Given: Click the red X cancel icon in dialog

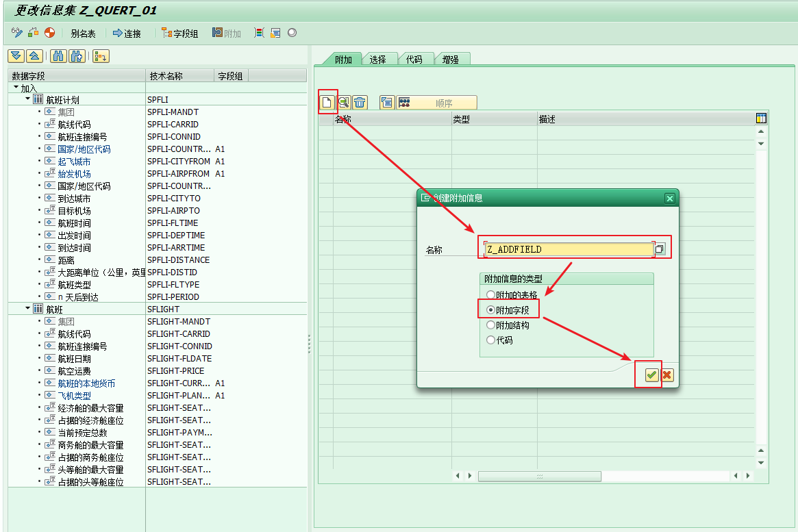Looking at the screenshot, I should (666, 375).
